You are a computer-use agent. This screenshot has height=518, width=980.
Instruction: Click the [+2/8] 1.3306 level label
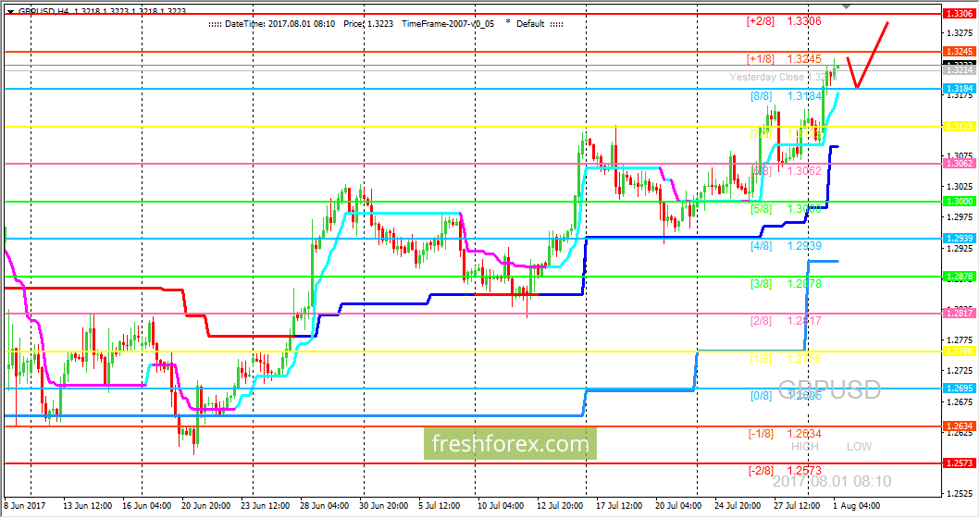point(784,21)
